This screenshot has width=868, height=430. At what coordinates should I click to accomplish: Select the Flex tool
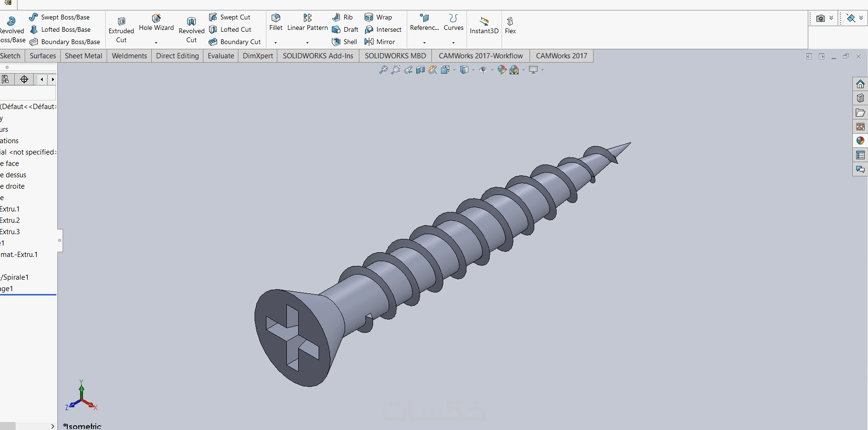tap(511, 25)
